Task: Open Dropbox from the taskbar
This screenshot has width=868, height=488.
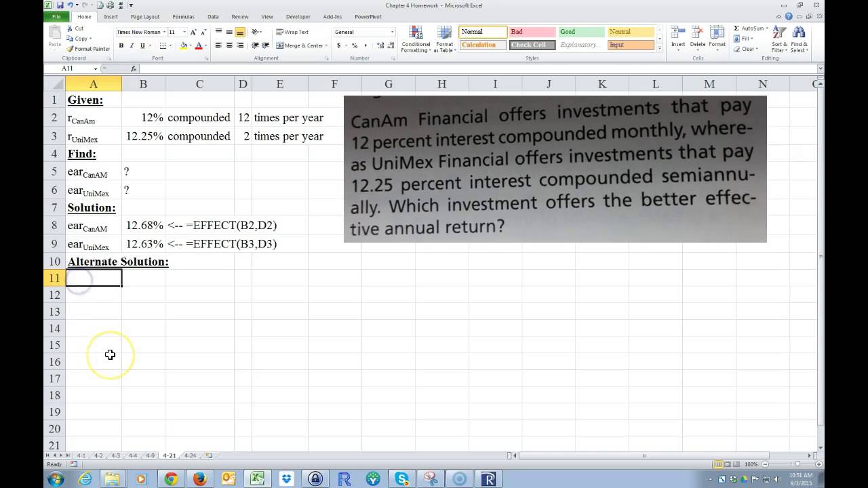Action: tap(286, 479)
